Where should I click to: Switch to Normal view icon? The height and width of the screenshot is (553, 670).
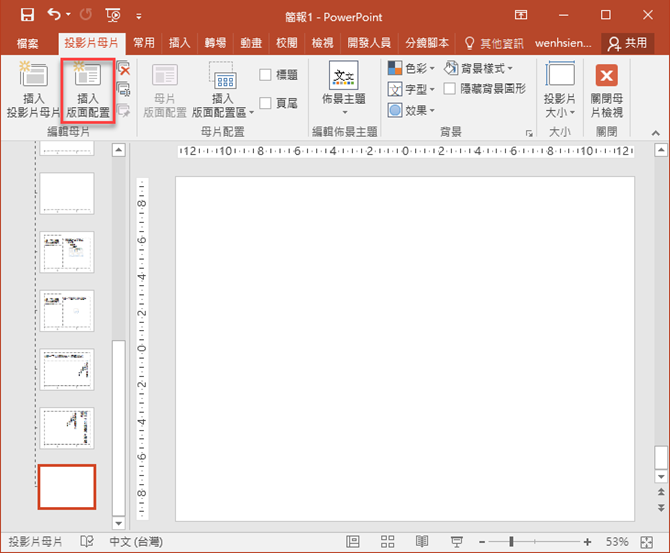pos(353,542)
